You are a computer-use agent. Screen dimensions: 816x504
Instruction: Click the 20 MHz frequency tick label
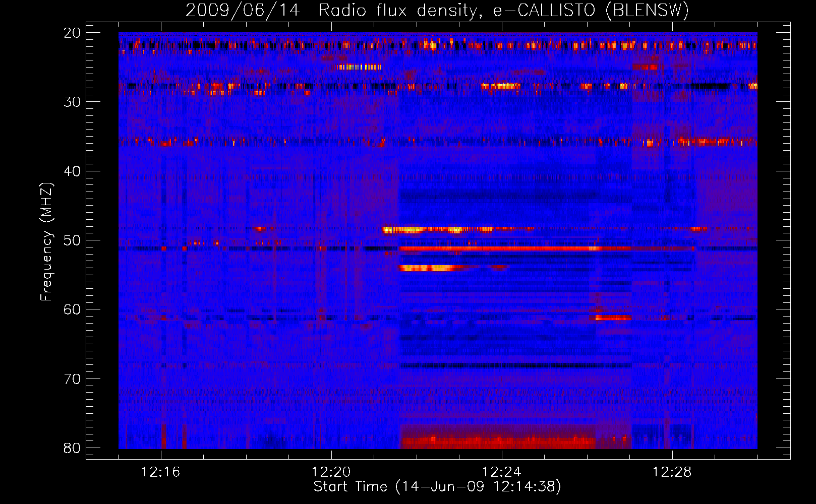(73, 33)
